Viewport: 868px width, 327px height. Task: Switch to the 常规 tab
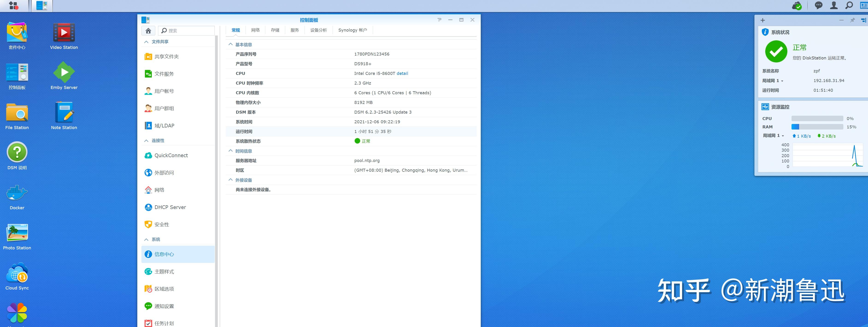(235, 30)
